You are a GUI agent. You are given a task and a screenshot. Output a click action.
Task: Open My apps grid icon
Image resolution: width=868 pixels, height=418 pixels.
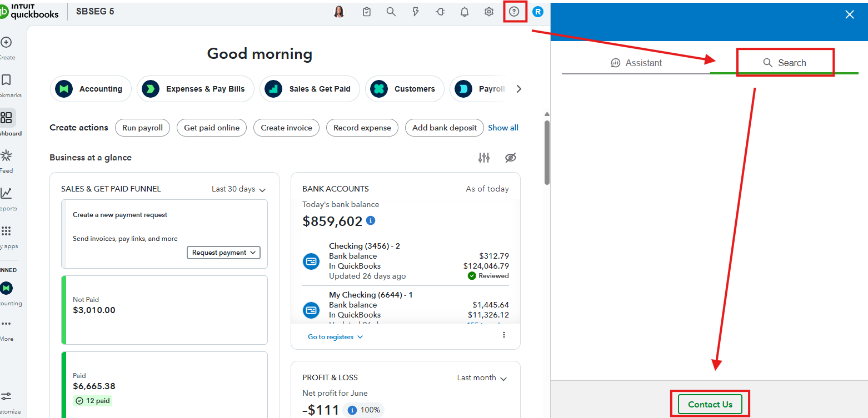[6, 231]
